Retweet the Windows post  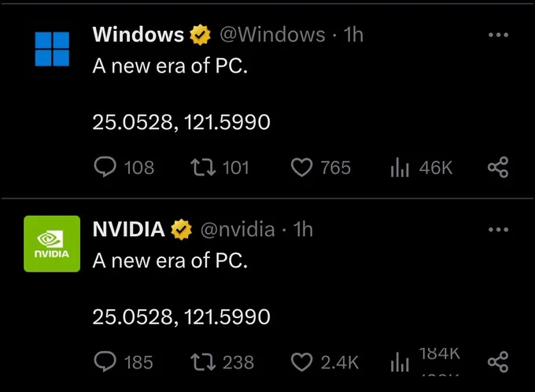(203, 168)
